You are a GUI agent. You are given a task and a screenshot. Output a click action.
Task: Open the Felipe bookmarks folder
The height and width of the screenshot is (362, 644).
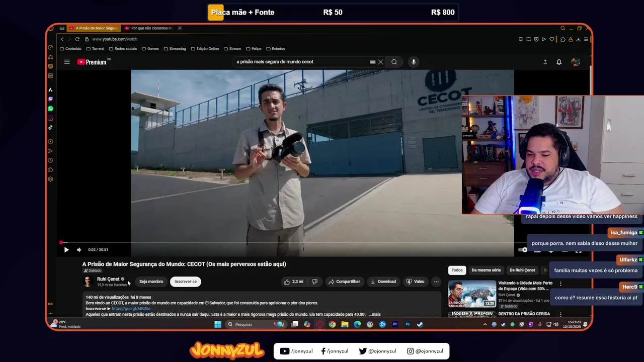point(254,49)
